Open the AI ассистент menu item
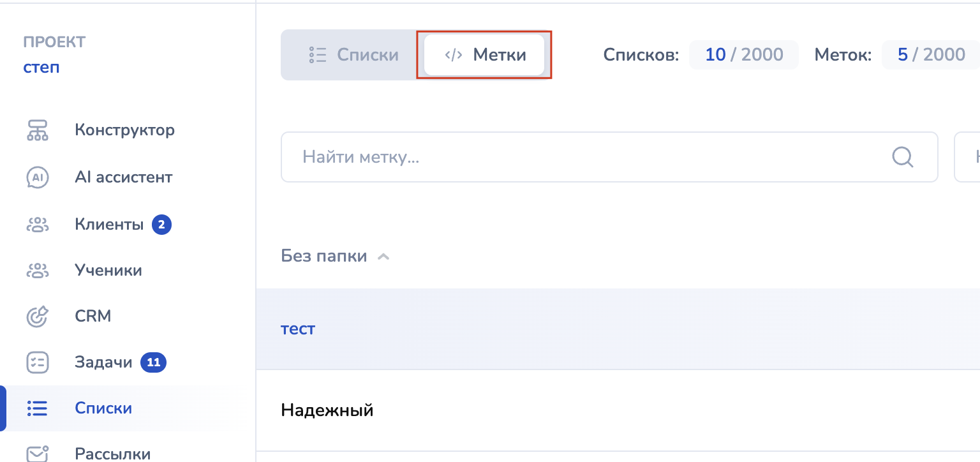 [123, 177]
